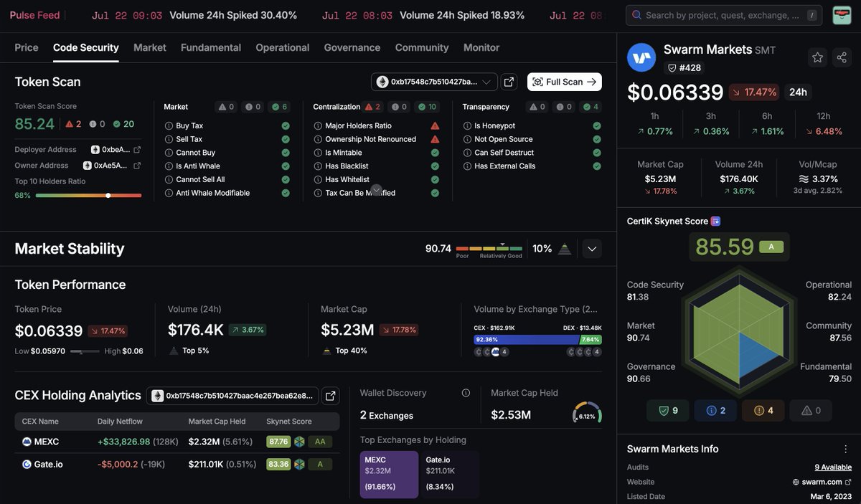Click the info badge showing 2
861x504 pixels.
pos(715,411)
